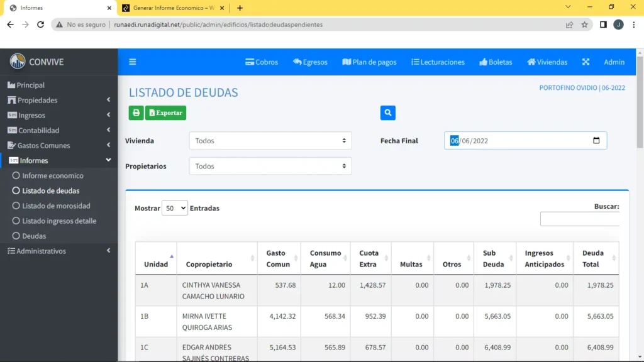Select Informe economico in sidebar

(53, 176)
